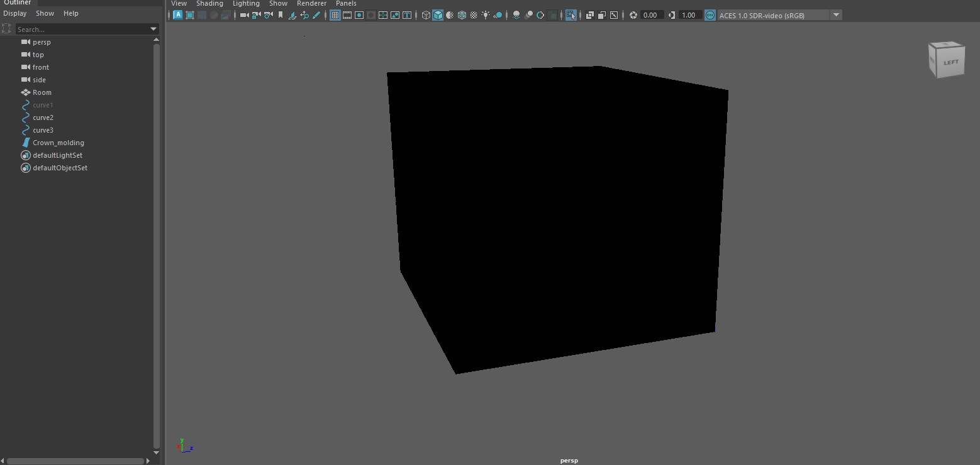The height and width of the screenshot is (465, 980).
Task: Toggle the Film Gate display
Action: coord(347,15)
